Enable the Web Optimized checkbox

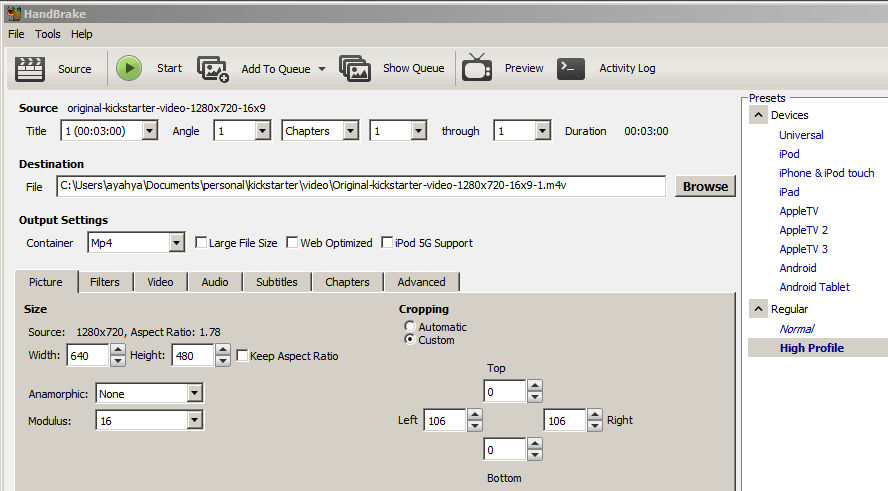click(x=292, y=242)
